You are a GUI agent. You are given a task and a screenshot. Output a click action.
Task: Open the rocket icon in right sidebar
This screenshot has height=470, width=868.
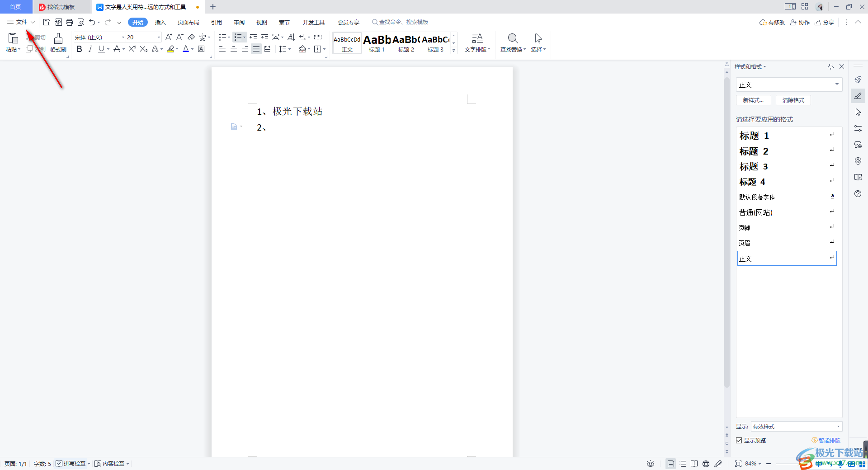point(858,80)
